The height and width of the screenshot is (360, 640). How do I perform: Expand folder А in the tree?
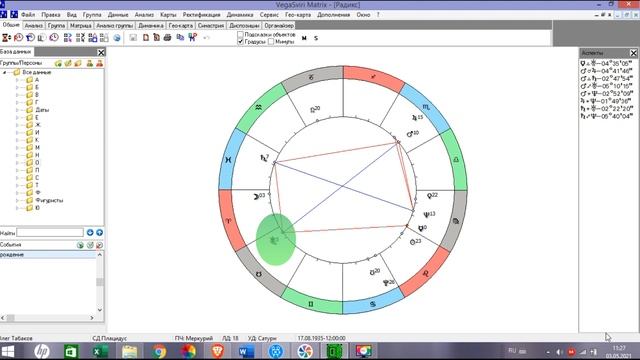[17, 80]
